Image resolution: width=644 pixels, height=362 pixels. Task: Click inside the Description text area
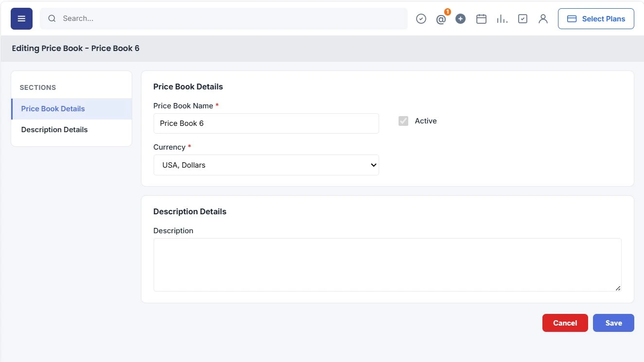[387, 265]
